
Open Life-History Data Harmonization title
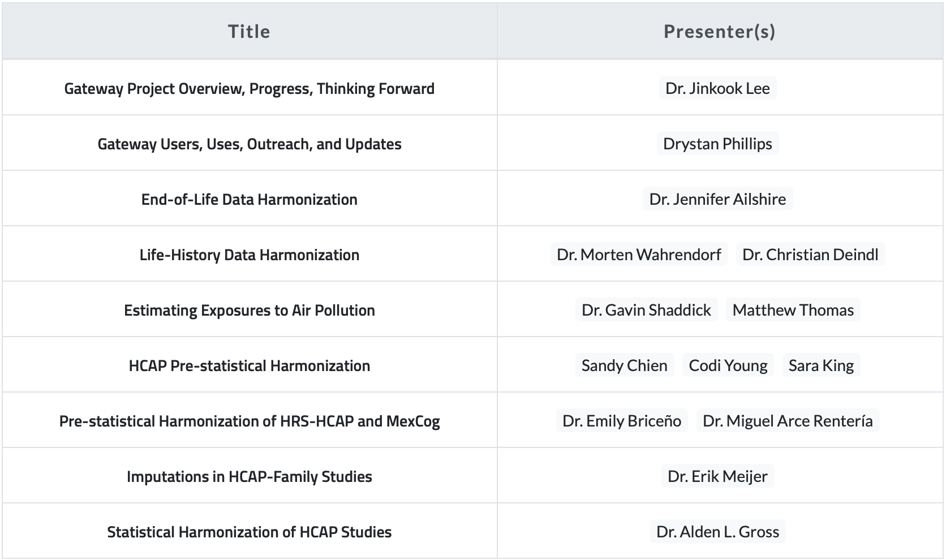[250, 255]
